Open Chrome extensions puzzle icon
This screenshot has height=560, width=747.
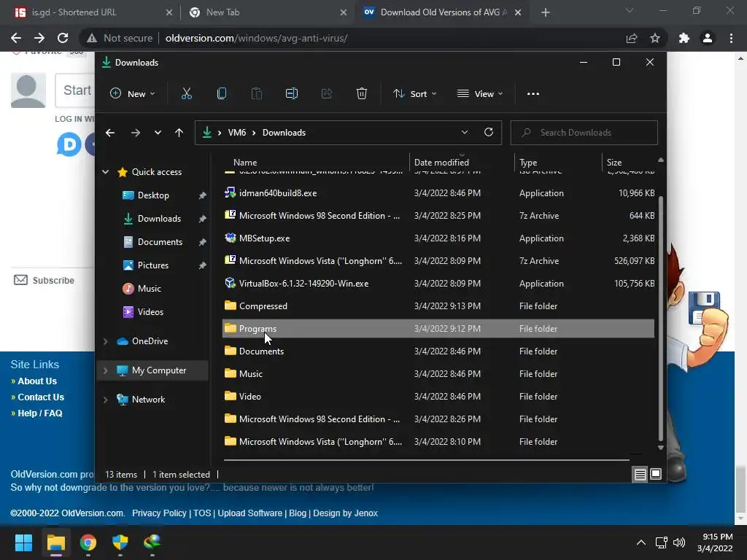[684, 38]
